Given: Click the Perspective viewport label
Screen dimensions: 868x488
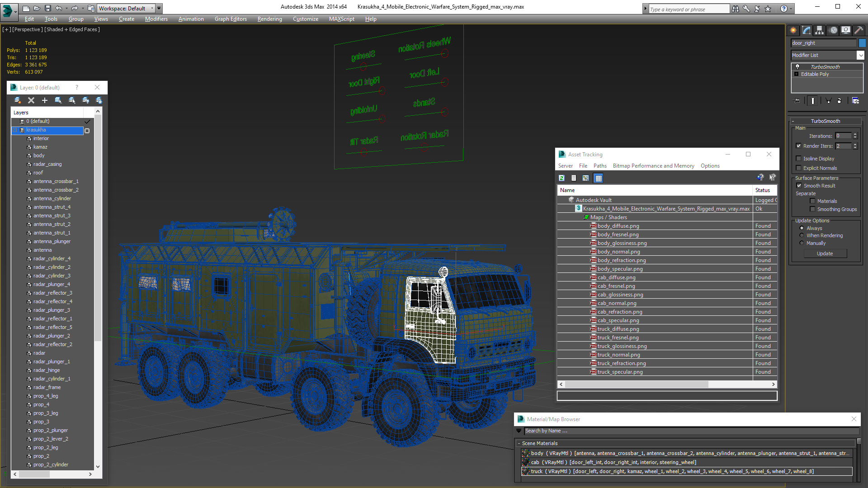Looking at the screenshot, I should (x=28, y=29).
